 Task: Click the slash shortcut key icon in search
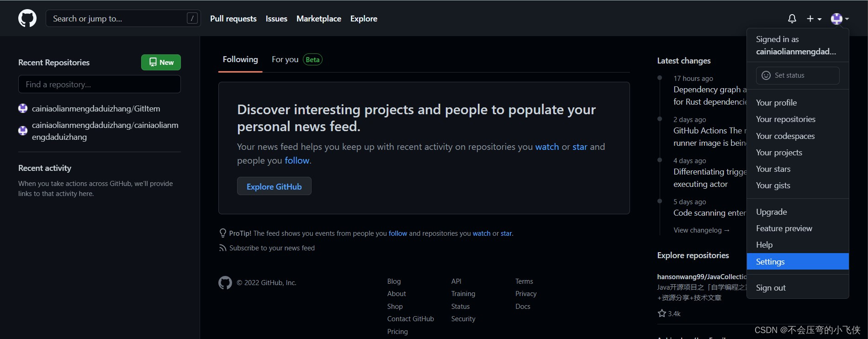(x=192, y=18)
